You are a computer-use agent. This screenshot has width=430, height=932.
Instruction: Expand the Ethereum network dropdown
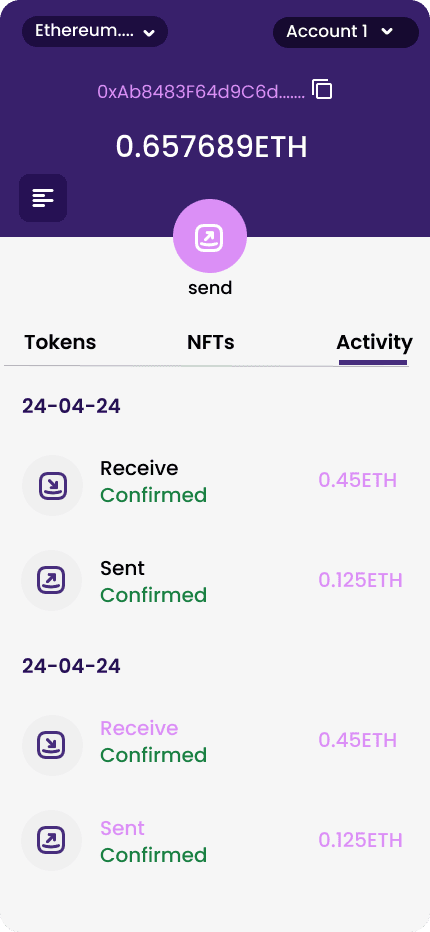click(x=95, y=32)
